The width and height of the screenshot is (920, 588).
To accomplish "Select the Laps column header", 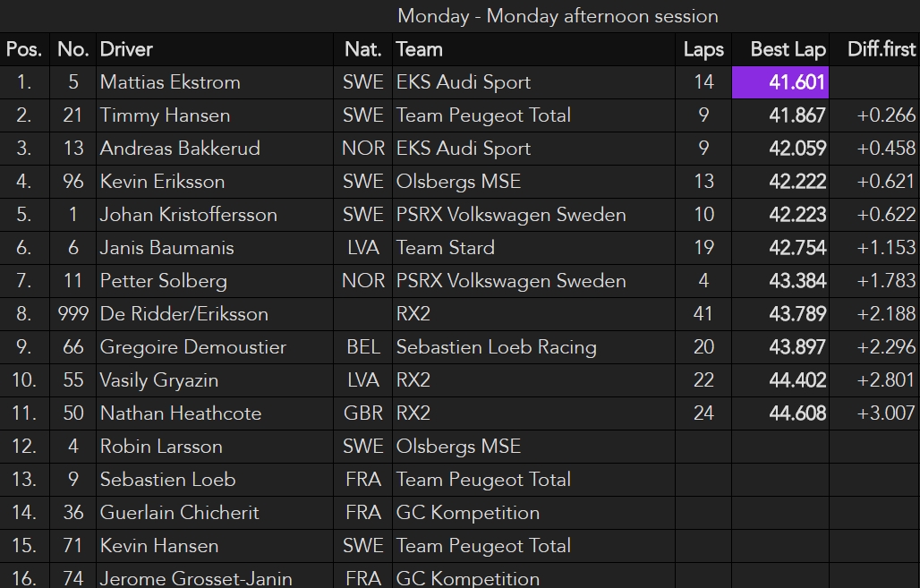I will point(703,49).
